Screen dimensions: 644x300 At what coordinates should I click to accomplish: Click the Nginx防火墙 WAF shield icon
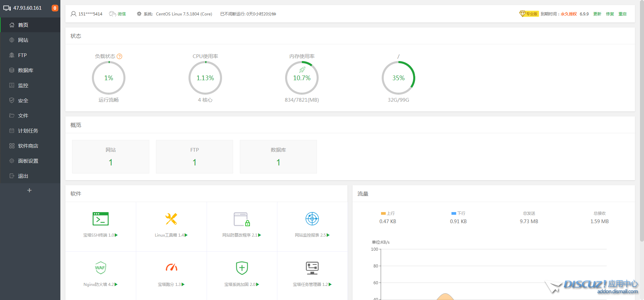pos(101,268)
